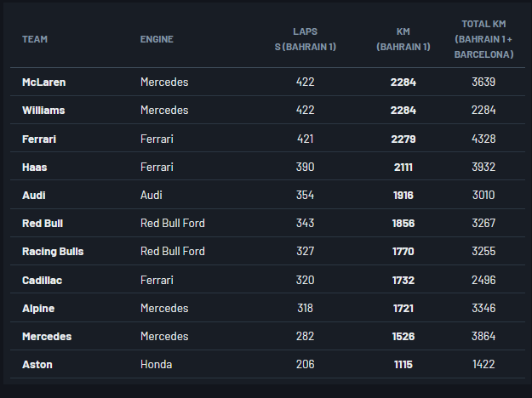
Task: Click the KM (Bahrain 1) column header
Action: [403, 39]
